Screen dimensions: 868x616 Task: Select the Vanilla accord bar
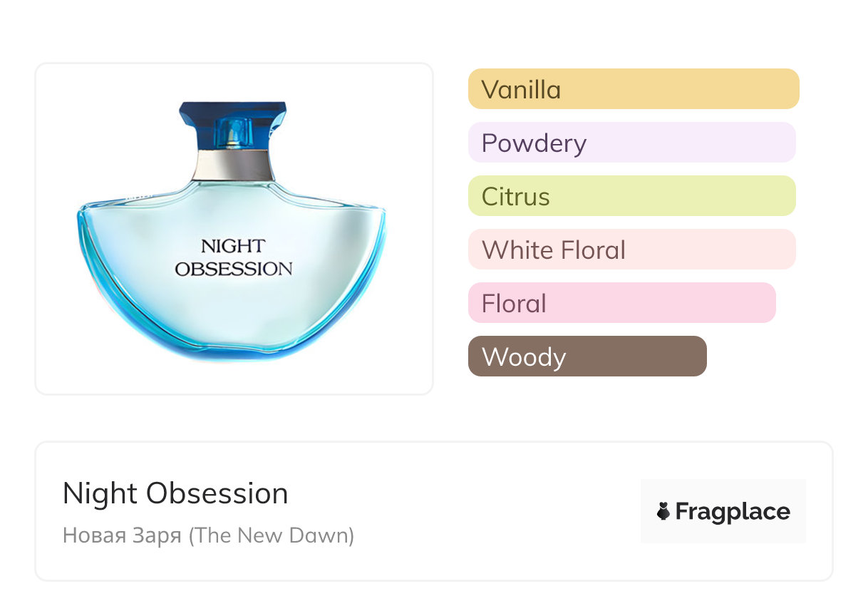[x=633, y=89]
